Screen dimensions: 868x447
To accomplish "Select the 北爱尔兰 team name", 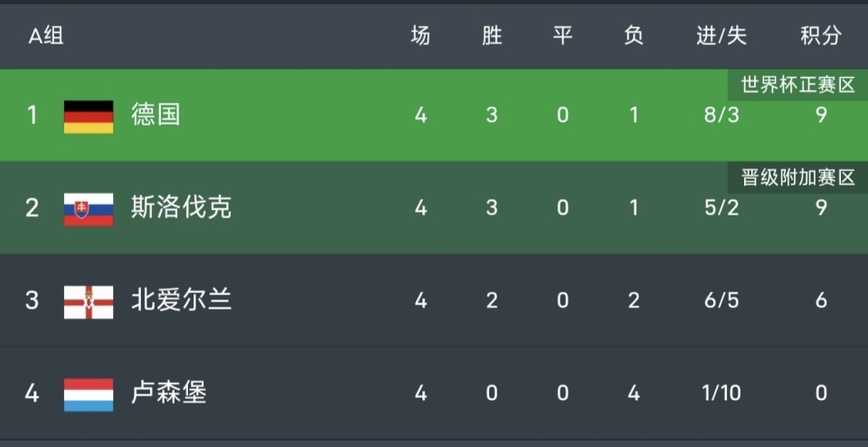I will (x=181, y=300).
